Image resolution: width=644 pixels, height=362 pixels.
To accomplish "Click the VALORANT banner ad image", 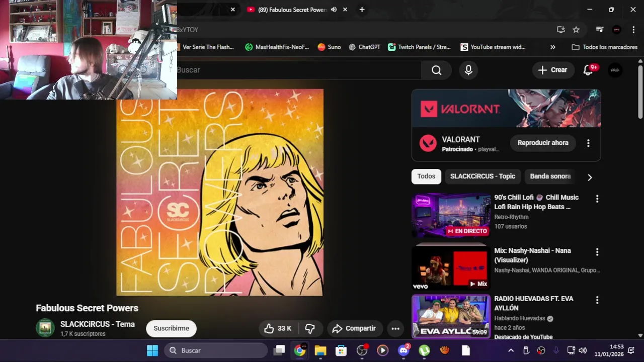I will click(506, 108).
